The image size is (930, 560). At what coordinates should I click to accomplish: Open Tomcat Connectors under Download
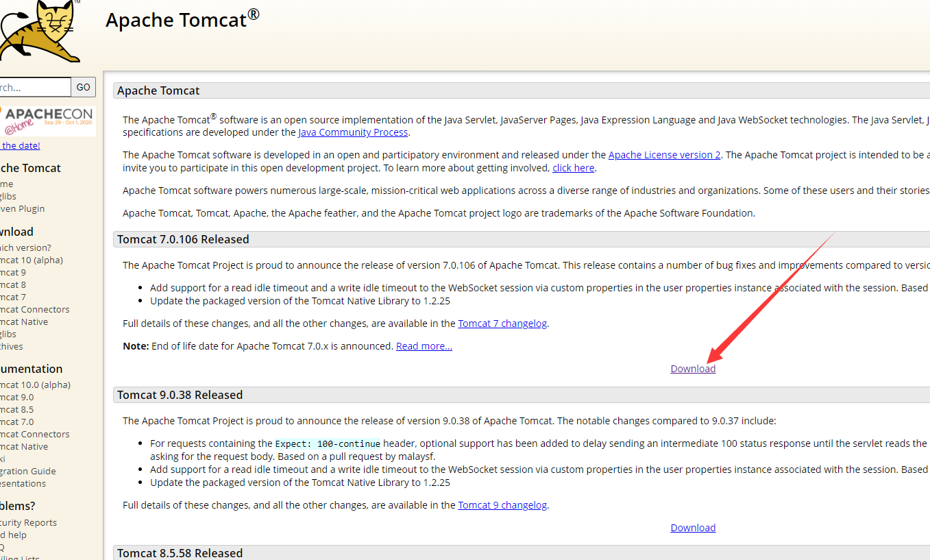click(34, 309)
